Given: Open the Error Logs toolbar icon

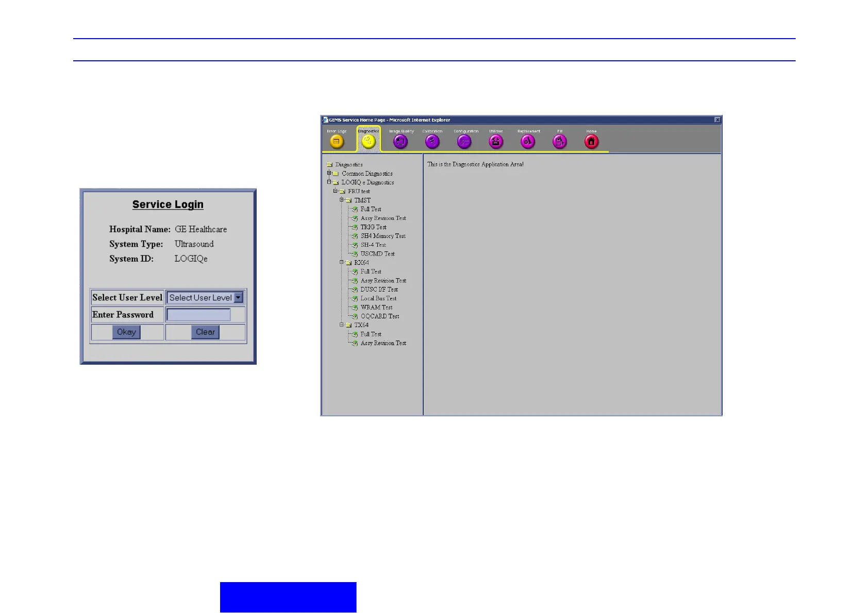Looking at the screenshot, I should [x=337, y=142].
